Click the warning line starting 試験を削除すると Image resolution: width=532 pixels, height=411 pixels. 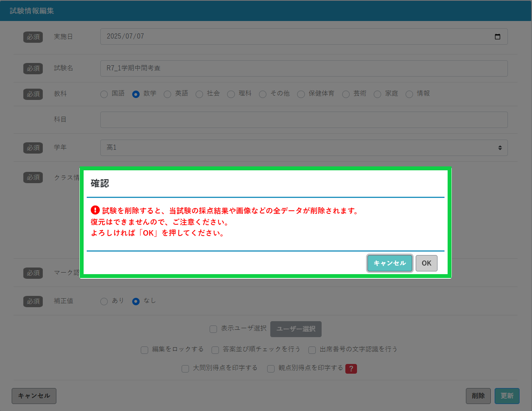(x=230, y=211)
